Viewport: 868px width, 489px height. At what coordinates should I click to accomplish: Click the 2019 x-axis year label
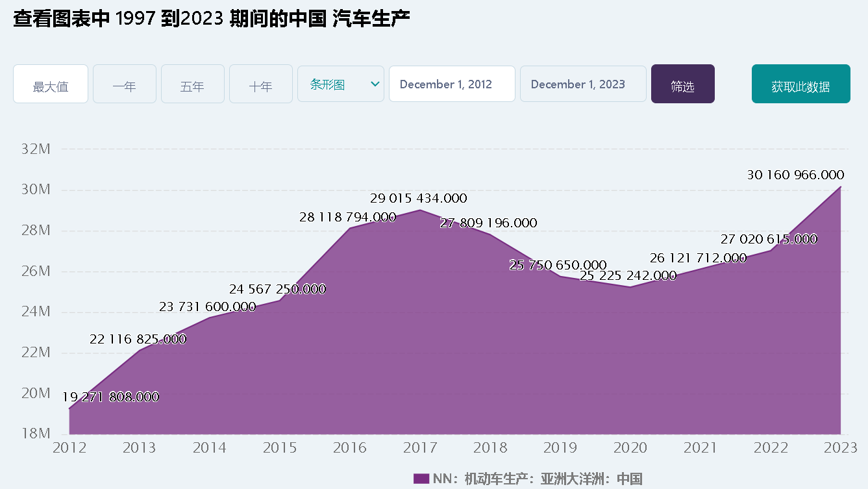tap(560, 448)
